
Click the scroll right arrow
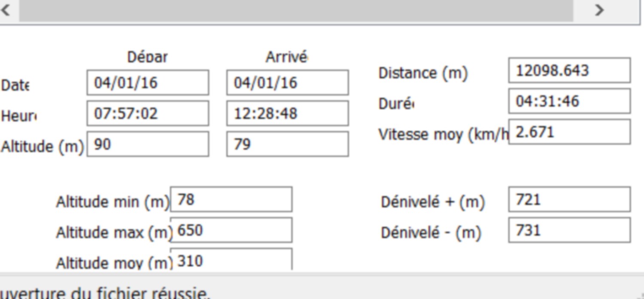pos(599,9)
